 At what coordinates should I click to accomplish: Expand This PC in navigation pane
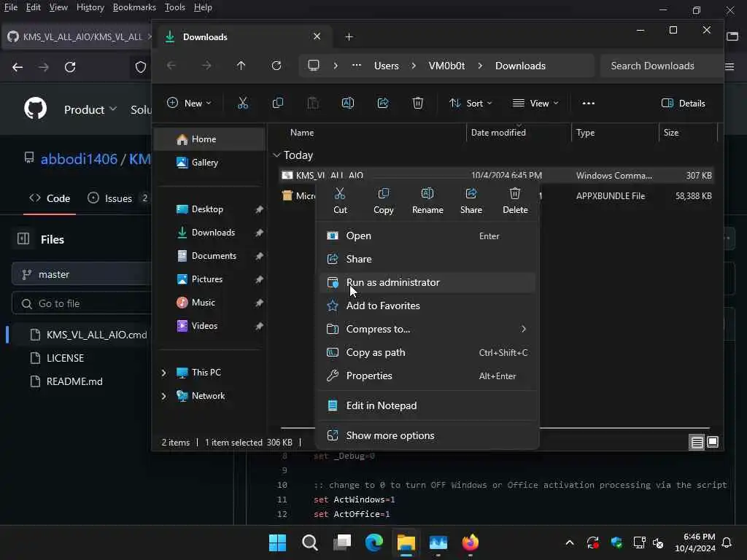[164, 373]
